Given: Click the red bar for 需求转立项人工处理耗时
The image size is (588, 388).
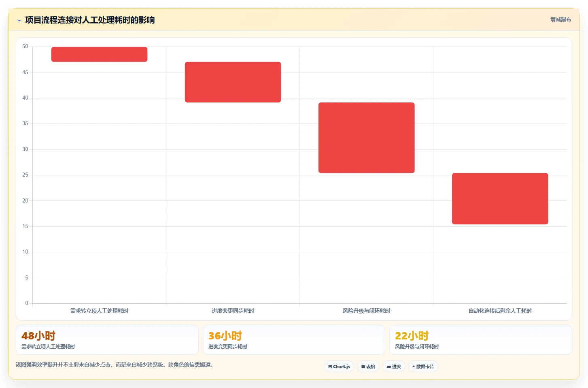Looking at the screenshot, I should pyautogui.click(x=99, y=54).
